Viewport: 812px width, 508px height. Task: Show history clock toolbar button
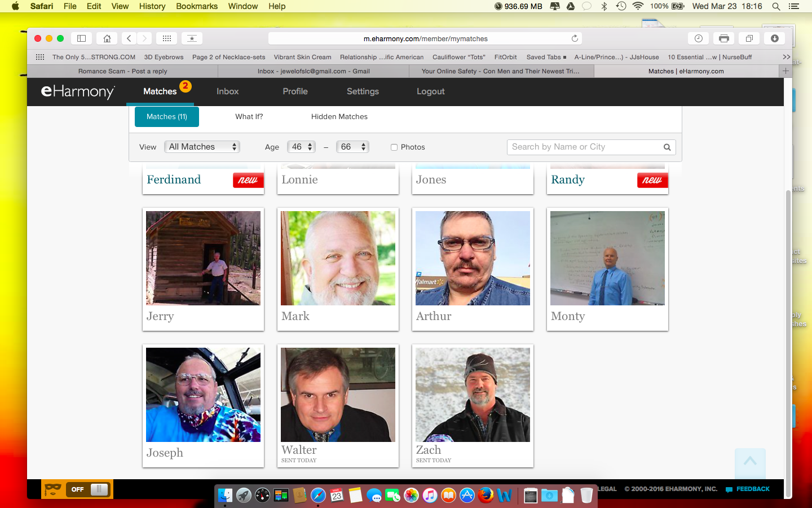(698, 38)
